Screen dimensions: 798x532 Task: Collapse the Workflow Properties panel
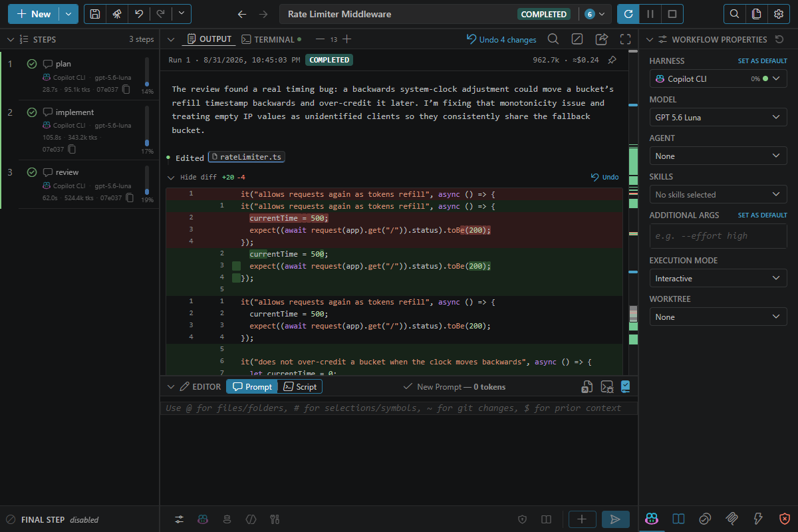pyautogui.click(x=650, y=39)
